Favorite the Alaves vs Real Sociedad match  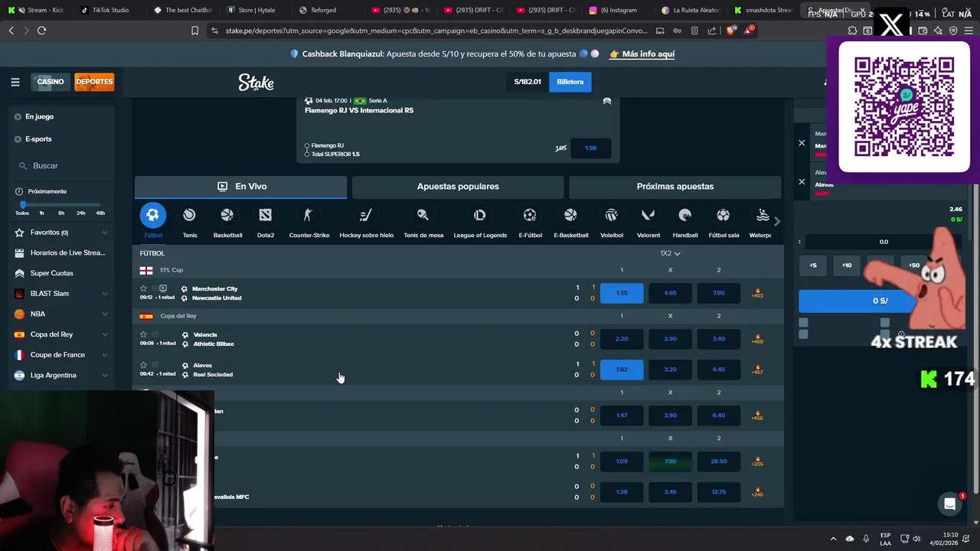pos(143,365)
